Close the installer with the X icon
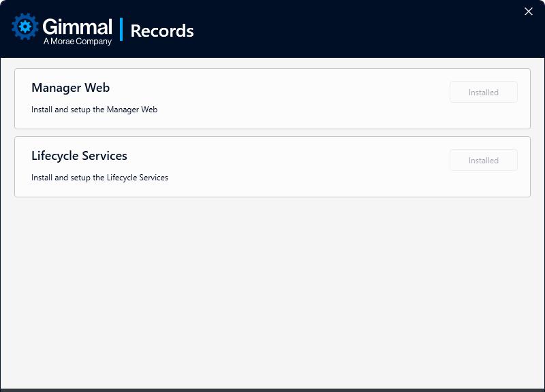 click(x=529, y=12)
